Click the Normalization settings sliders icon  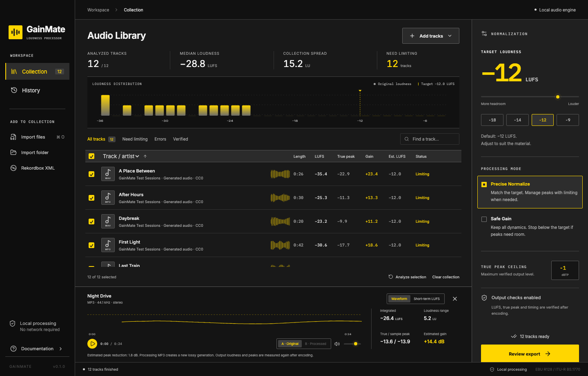click(484, 34)
